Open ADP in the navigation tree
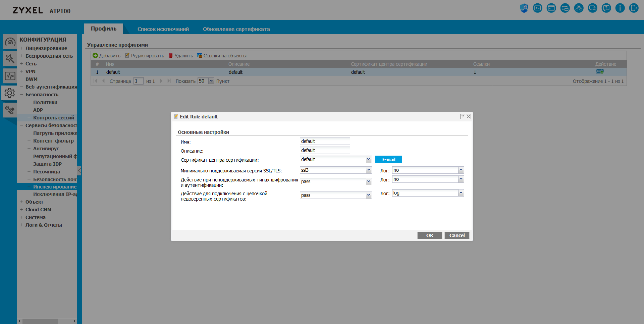Image resolution: width=644 pixels, height=324 pixels. tap(38, 110)
